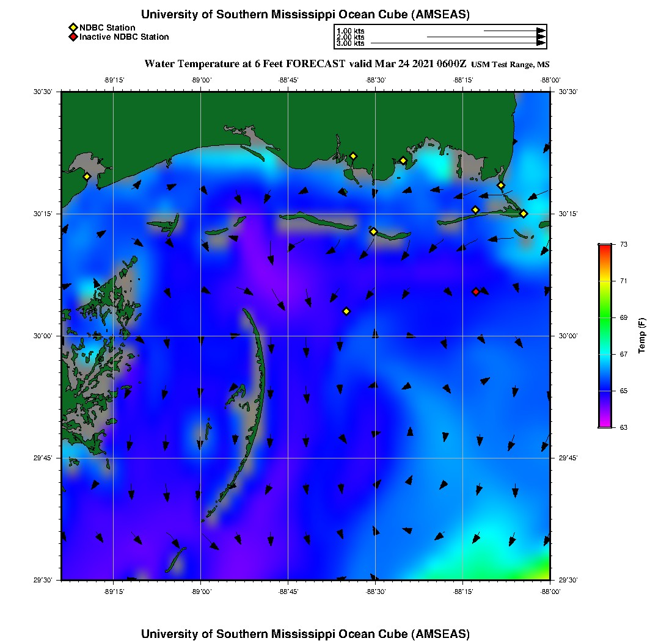
Task: Click the bottom 'University of Southern Mississippi Ocean Cube' title
Action: click(x=305, y=634)
